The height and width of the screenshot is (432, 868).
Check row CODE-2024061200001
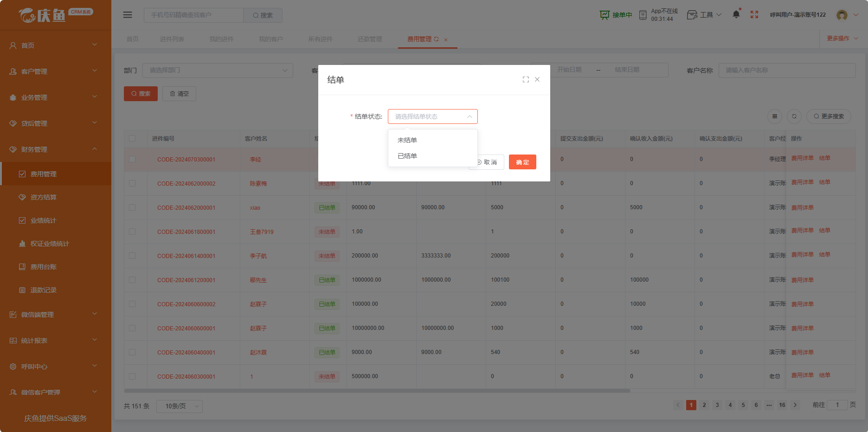click(132, 280)
